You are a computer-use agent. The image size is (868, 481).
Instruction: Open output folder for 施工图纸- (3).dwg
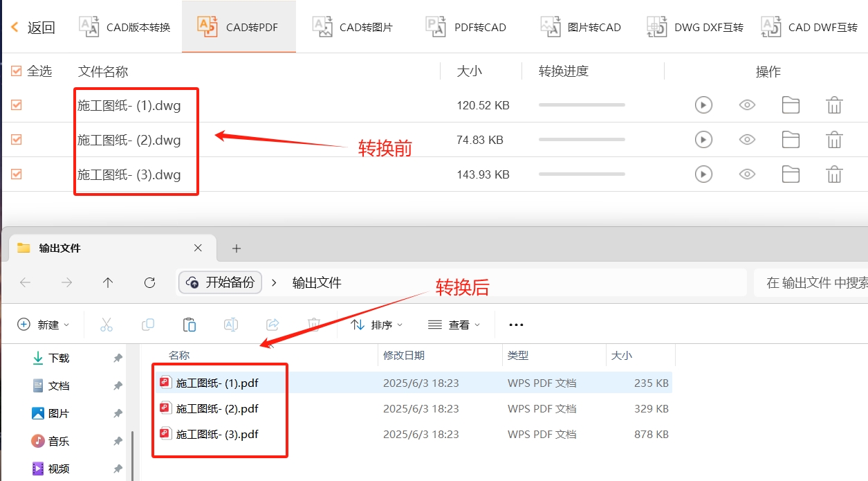(x=791, y=174)
